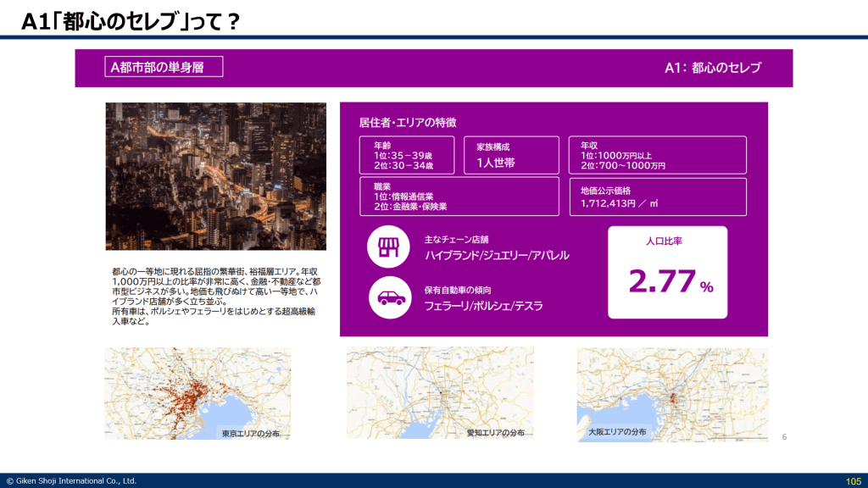Click the 地価公示価格 1,712,413円 box
Screen dimensions: 868x488
coord(658,197)
